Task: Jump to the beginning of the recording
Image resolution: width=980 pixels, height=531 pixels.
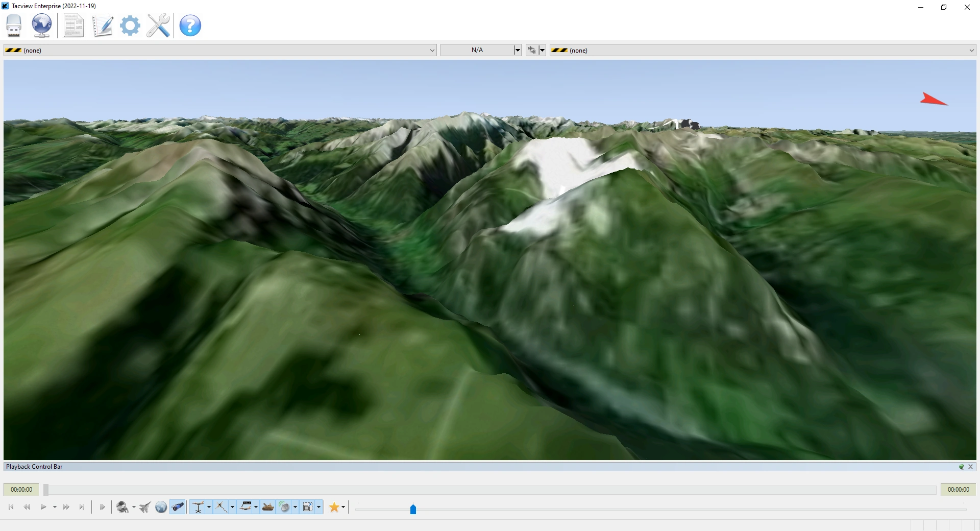Action: [x=11, y=507]
